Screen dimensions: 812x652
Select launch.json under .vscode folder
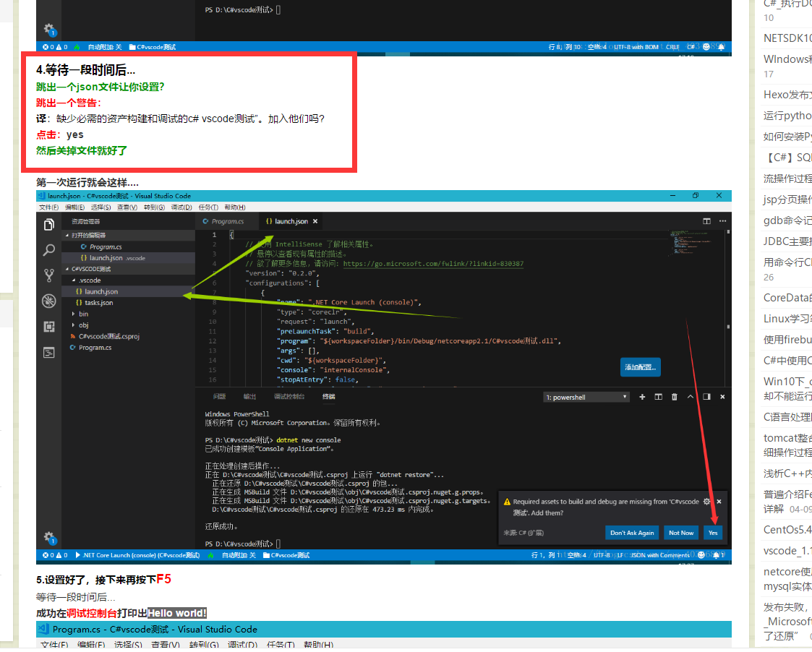[x=128, y=291]
